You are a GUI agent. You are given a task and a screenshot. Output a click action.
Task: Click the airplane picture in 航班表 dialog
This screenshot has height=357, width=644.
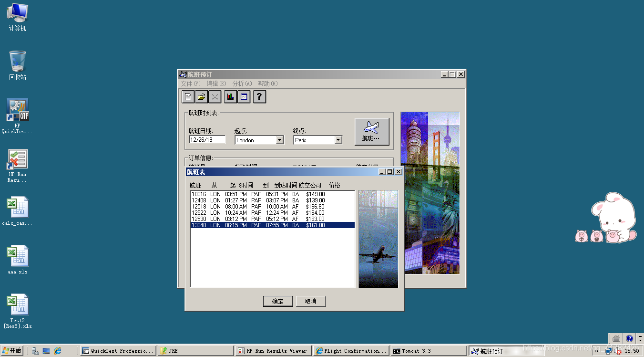tap(378, 239)
